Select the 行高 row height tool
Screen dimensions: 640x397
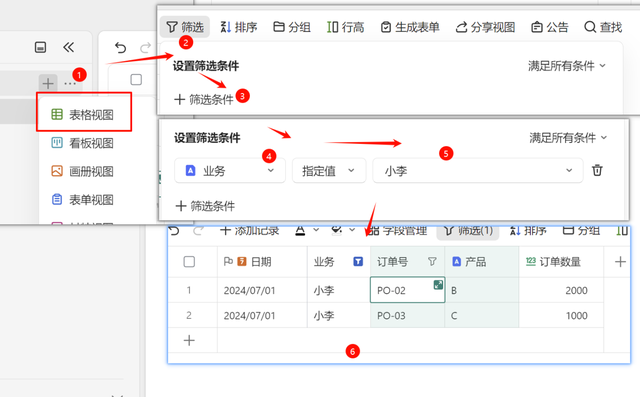click(345, 27)
